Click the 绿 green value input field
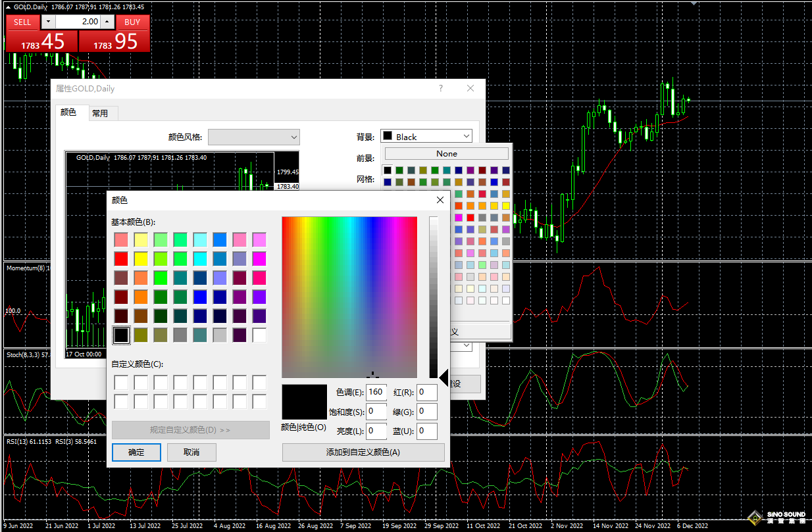The width and height of the screenshot is (812, 532). (427, 412)
